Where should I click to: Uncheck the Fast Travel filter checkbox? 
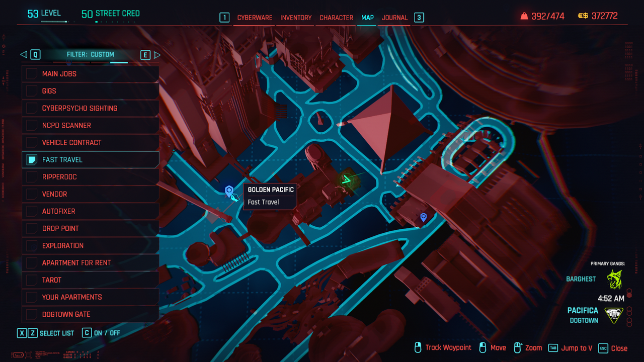32,160
